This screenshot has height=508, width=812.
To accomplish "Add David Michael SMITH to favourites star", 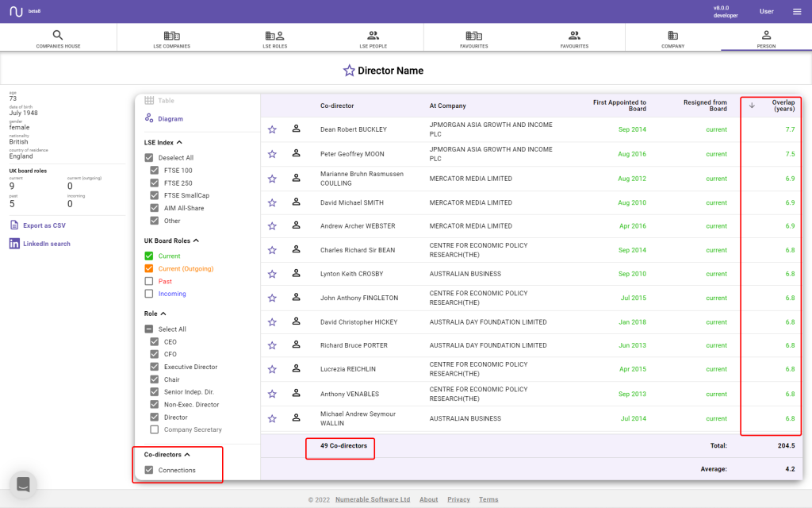I will [x=272, y=202].
